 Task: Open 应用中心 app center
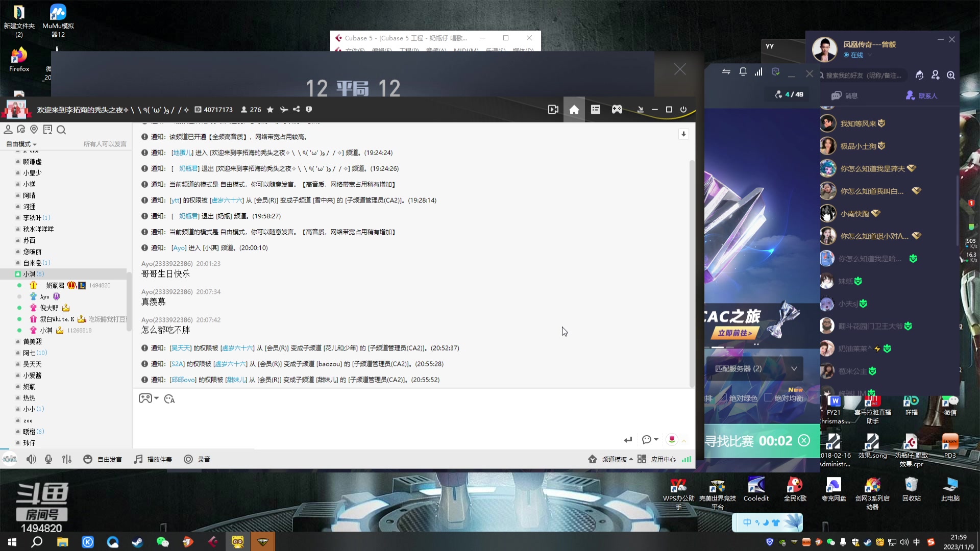point(656,459)
